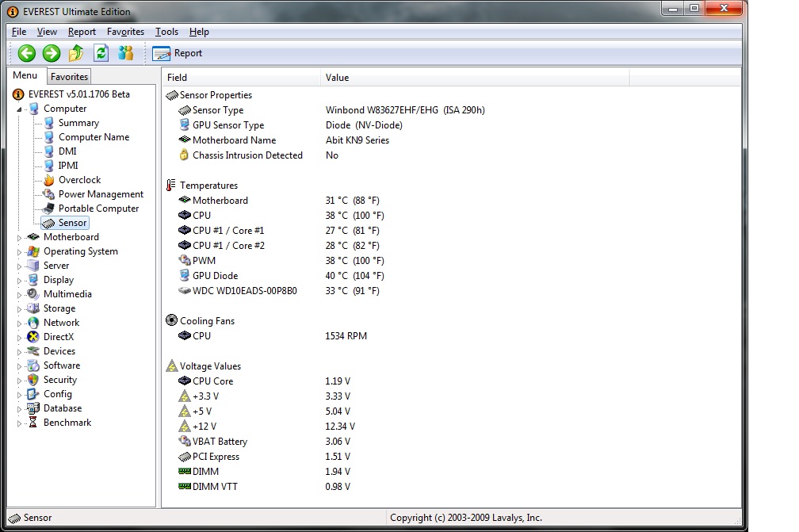
Task: Click the Cooling Fans section icon
Action: [172, 320]
